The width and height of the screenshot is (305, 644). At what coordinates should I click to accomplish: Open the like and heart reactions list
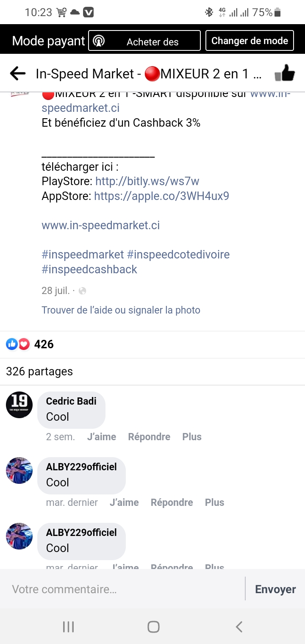pos(18,344)
